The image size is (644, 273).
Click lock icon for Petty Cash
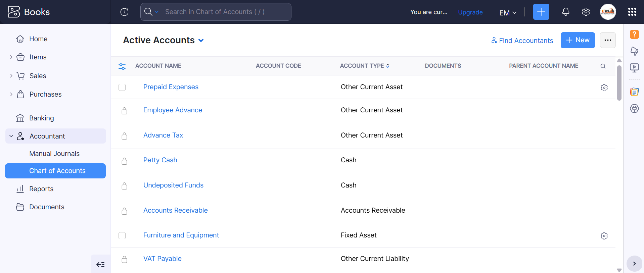[x=124, y=161]
